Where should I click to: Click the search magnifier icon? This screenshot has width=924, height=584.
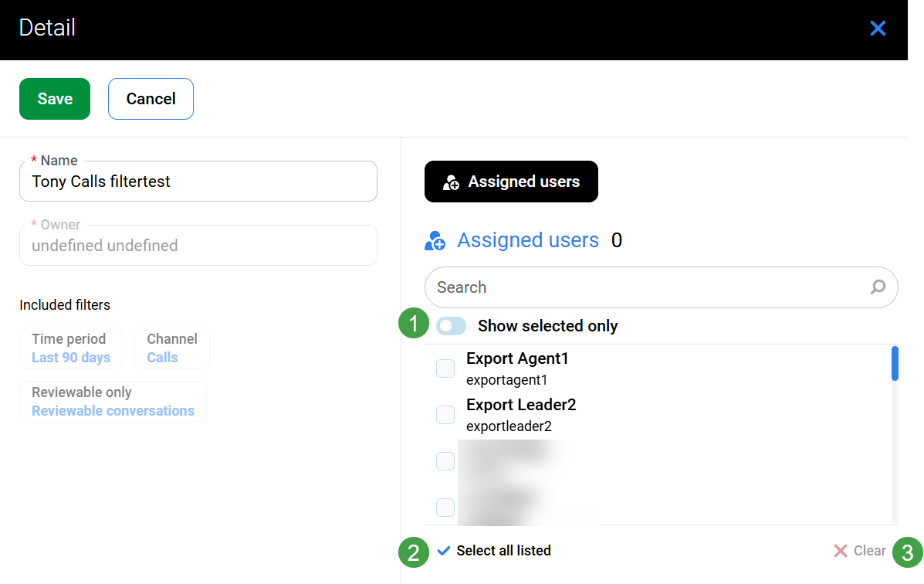pyautogui.click(x=878, y=287)
